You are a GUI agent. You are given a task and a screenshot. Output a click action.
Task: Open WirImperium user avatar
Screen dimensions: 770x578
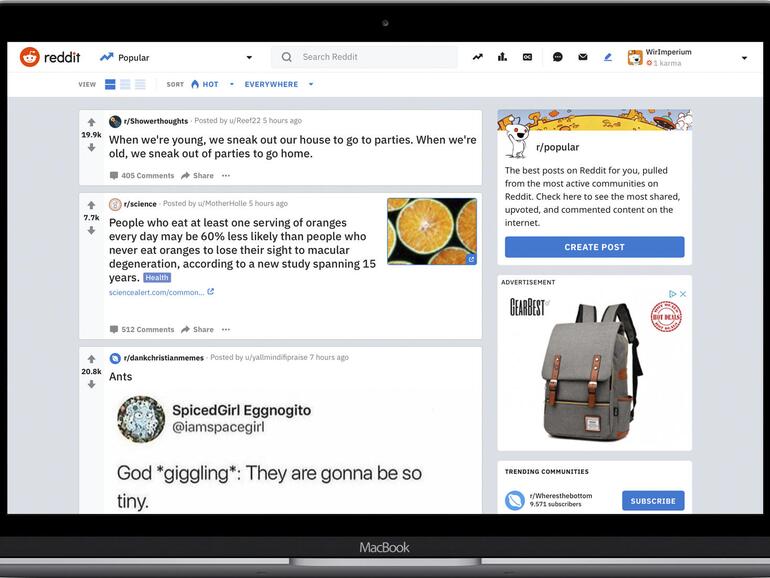coord(635,57)
